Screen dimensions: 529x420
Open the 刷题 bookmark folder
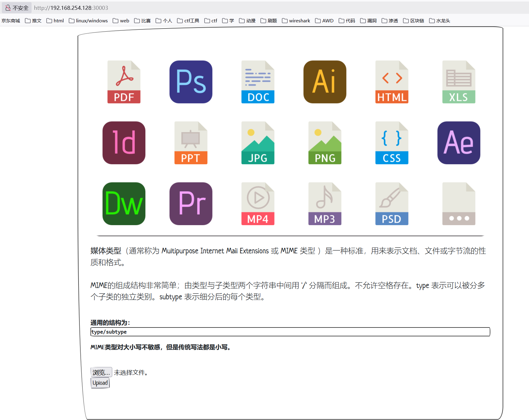269,21
